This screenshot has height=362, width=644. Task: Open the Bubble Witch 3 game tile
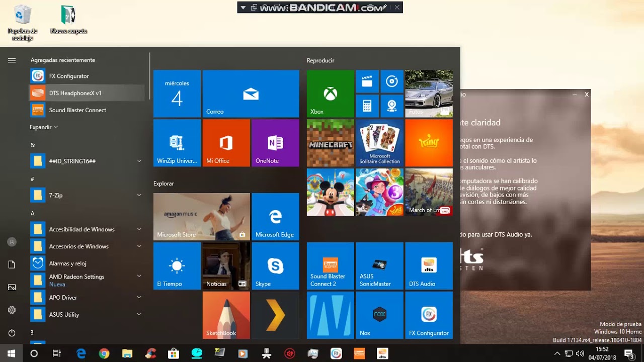[x=379, y=192]
